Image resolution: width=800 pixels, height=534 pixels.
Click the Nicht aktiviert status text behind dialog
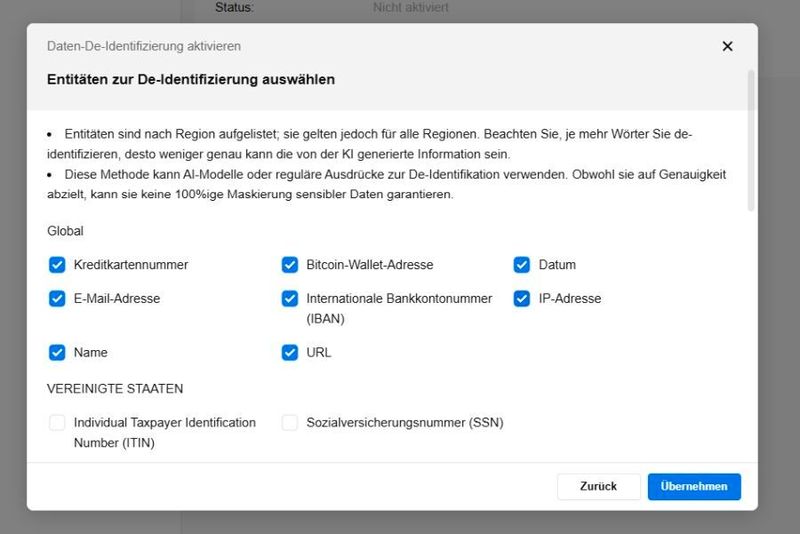pyautogui.click(x=411, y=7)
